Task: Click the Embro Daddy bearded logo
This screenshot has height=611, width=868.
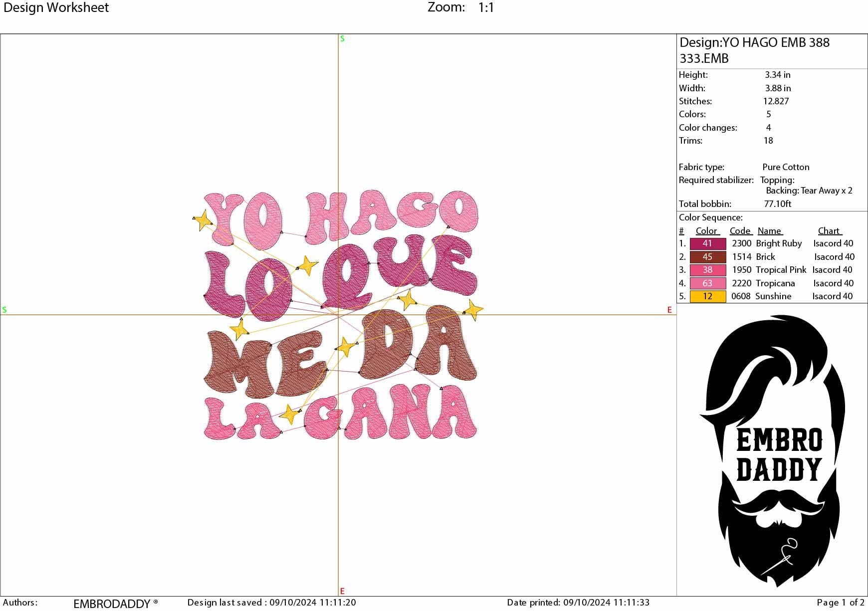Action: pos(772,450)
